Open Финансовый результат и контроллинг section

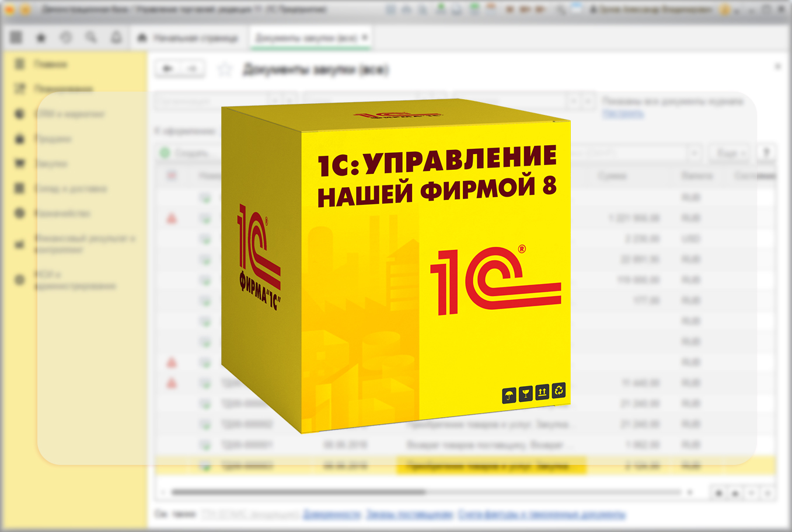[84, 244]
